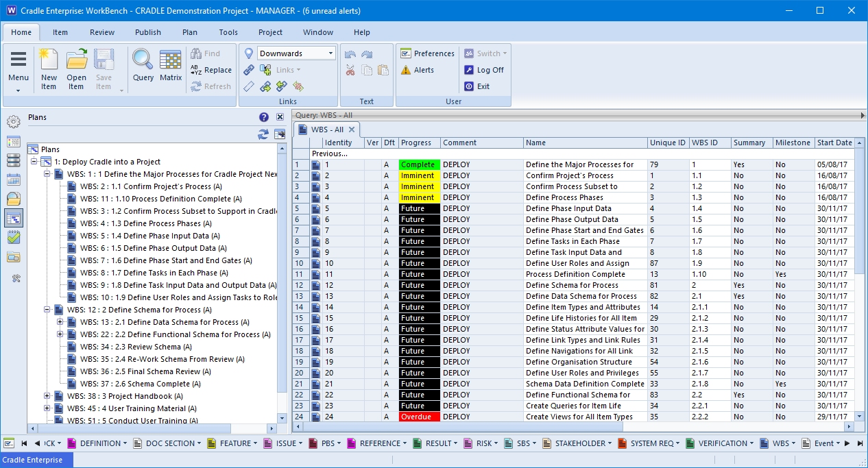Open the Project ribbon tab
This screenshot has height=468, width=868.
click(270, 32)
